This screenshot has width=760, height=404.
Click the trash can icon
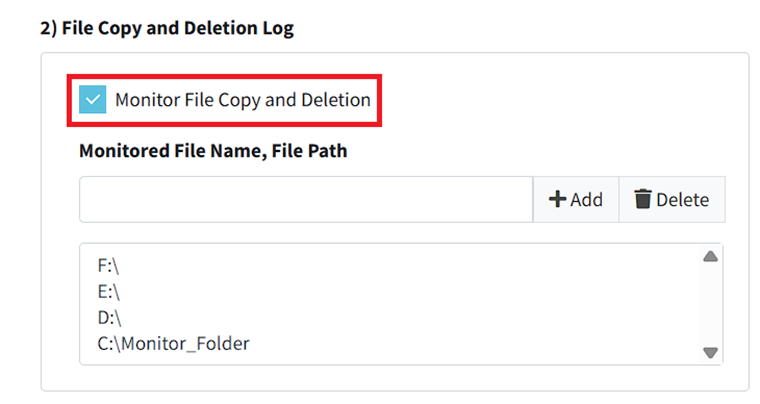click(x=643, y=200)
